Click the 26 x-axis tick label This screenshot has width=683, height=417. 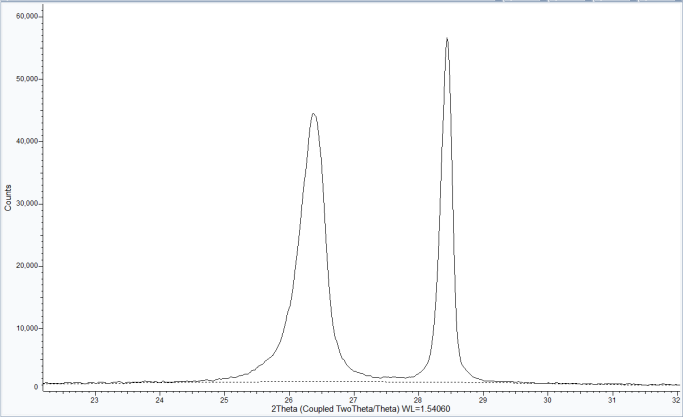click(289, 401)
